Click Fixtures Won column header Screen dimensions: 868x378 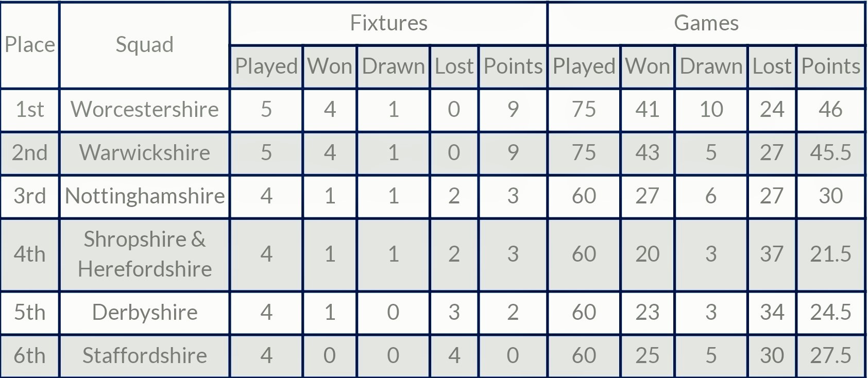(330, 66)
